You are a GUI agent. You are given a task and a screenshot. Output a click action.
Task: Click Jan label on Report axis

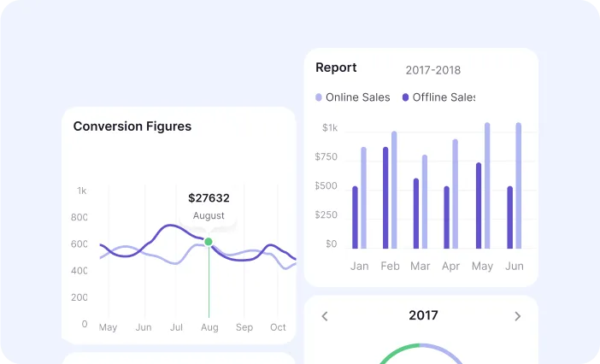point(359,266)
